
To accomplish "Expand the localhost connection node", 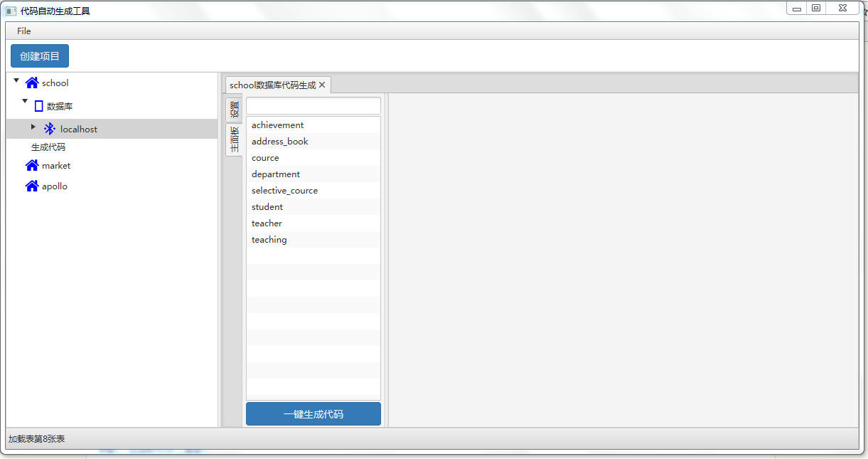I will click(33, 127).
